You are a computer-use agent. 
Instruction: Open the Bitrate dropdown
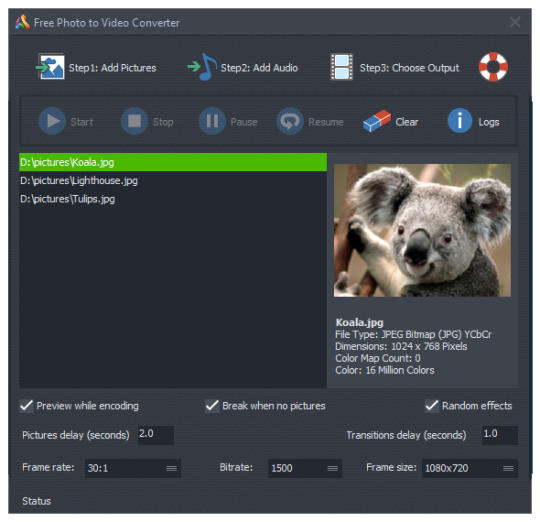point(305,468)
